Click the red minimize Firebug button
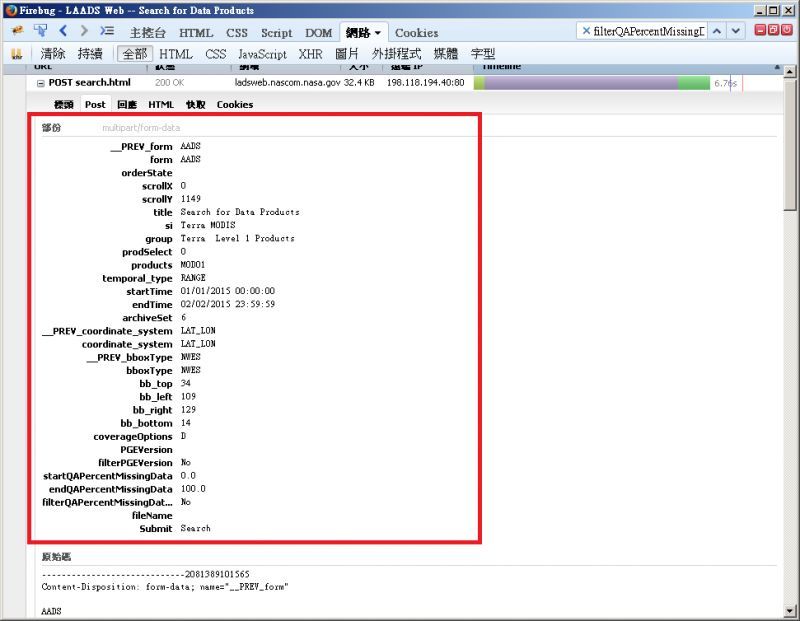This screenshot has width=800, height=621. pyautogui.click(x=759, y=32)
